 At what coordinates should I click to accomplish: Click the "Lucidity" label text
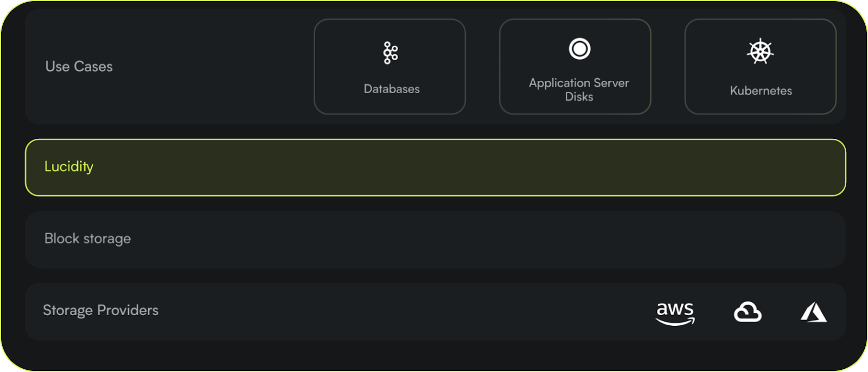click(69, 166)
